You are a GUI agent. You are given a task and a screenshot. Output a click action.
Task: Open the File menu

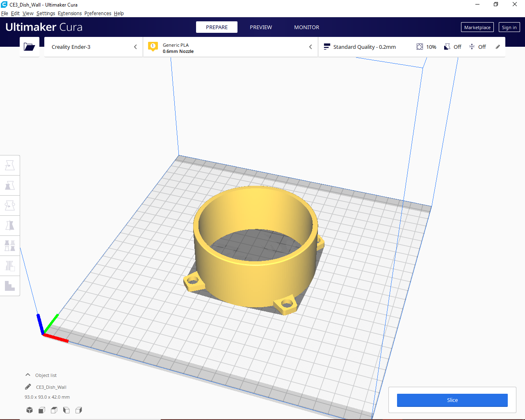[5, 14]
